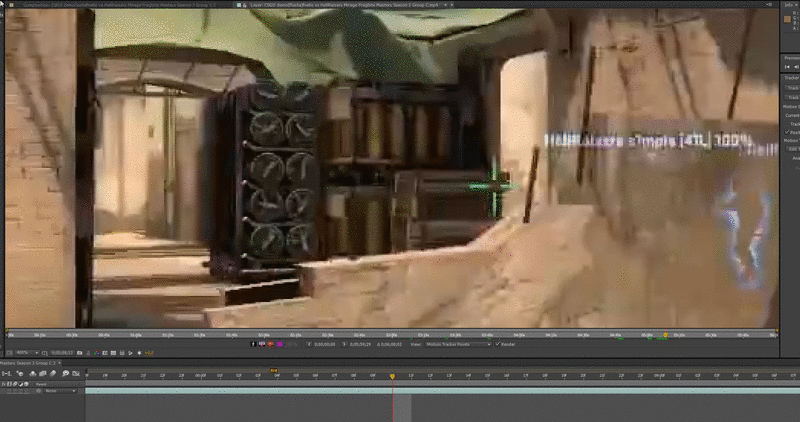
Task: Click the Show Snapshot icon
Action: 88,353
